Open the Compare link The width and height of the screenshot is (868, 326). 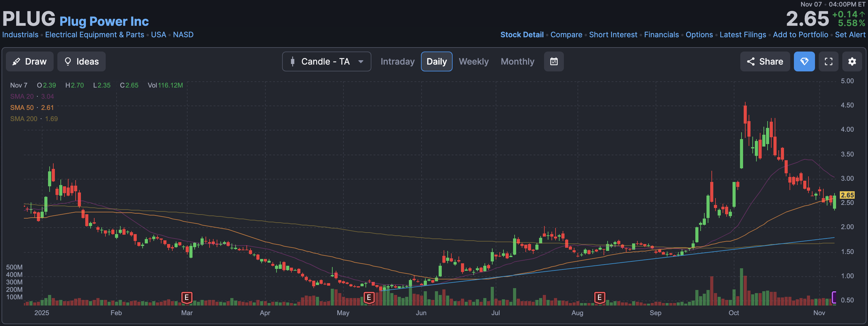coord(566,35)
